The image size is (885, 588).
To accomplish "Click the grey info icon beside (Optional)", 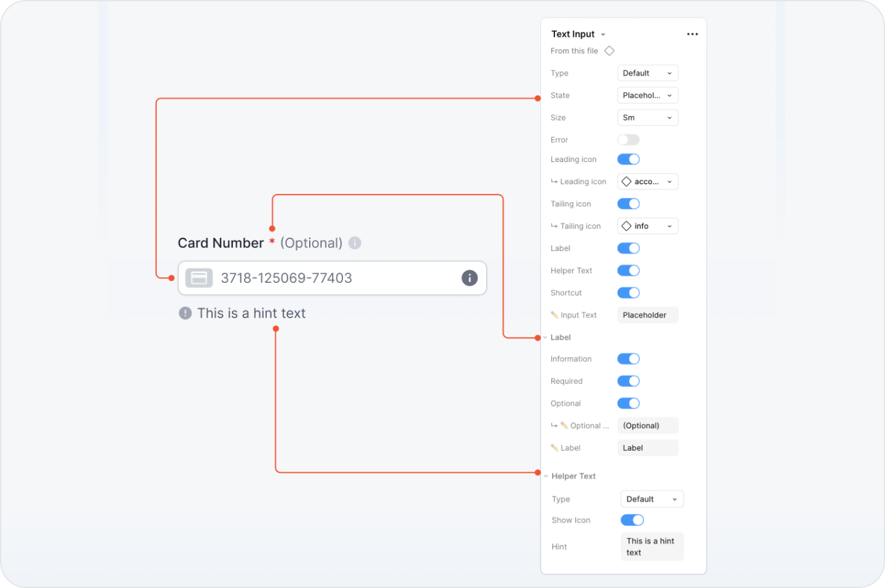I will (355, 243).
